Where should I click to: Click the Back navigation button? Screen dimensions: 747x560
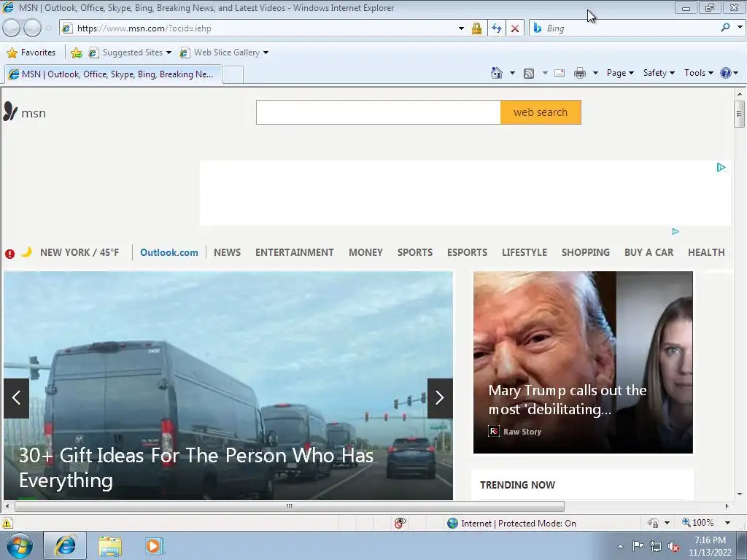(12, 28)
